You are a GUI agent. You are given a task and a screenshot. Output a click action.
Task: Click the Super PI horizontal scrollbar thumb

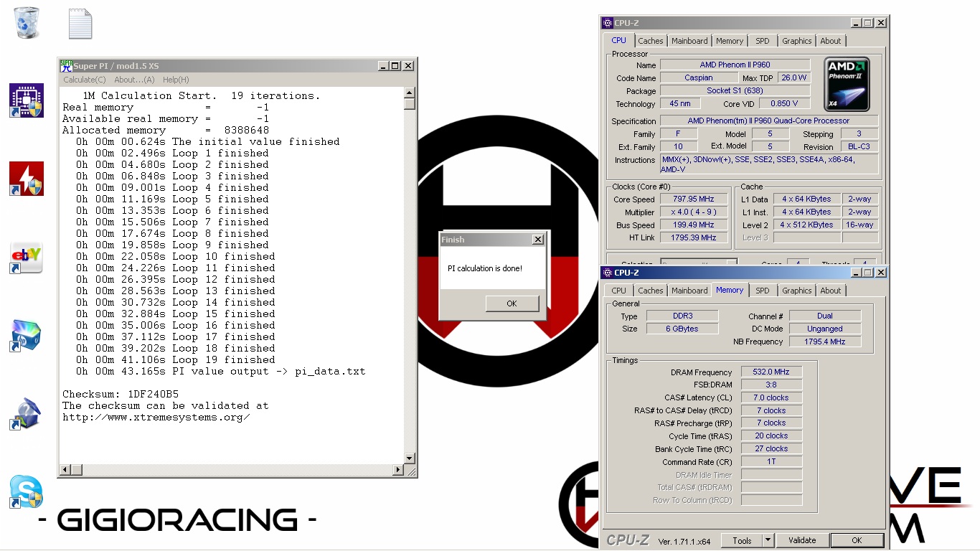point(77,470)
